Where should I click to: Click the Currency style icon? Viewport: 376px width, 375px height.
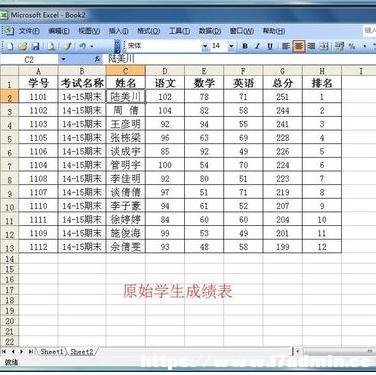[x=340, y=46]
